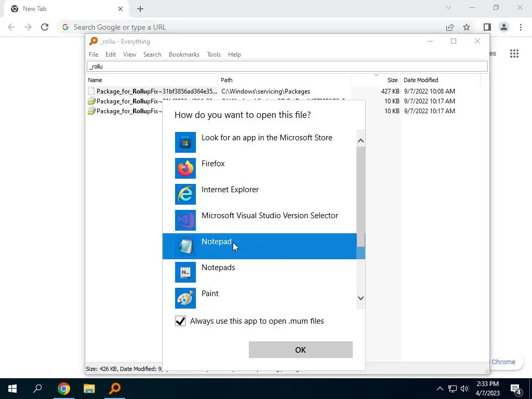
Task: Click the Chrome reload icon
Action: point(45,27)
